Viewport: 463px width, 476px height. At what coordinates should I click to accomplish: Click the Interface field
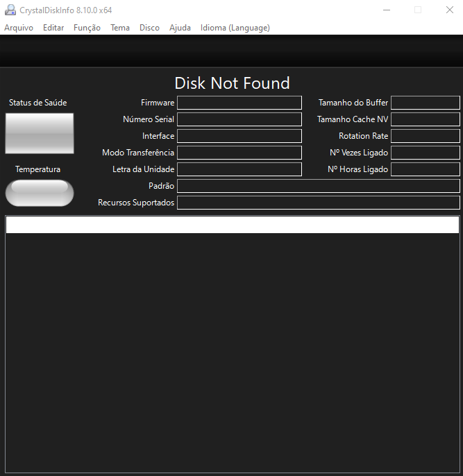tap(239, 136)
